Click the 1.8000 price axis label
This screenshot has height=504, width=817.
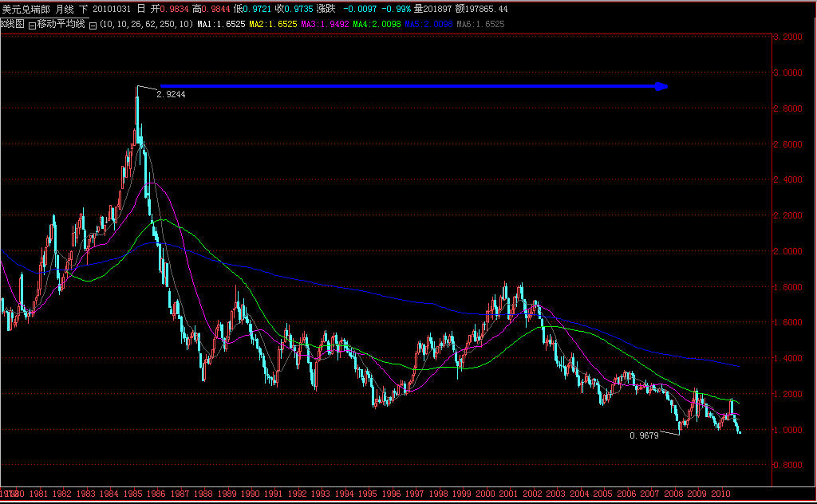(x=787, y=287)
